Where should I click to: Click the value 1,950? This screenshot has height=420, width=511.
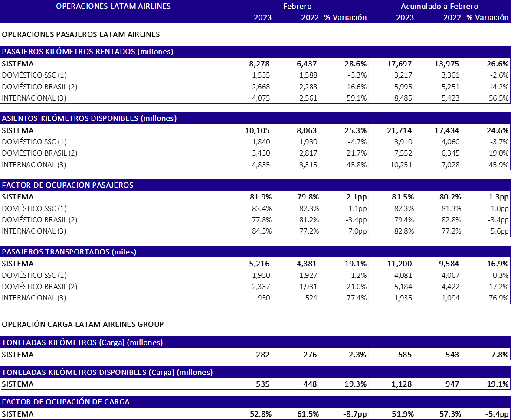tap(261, 275)
